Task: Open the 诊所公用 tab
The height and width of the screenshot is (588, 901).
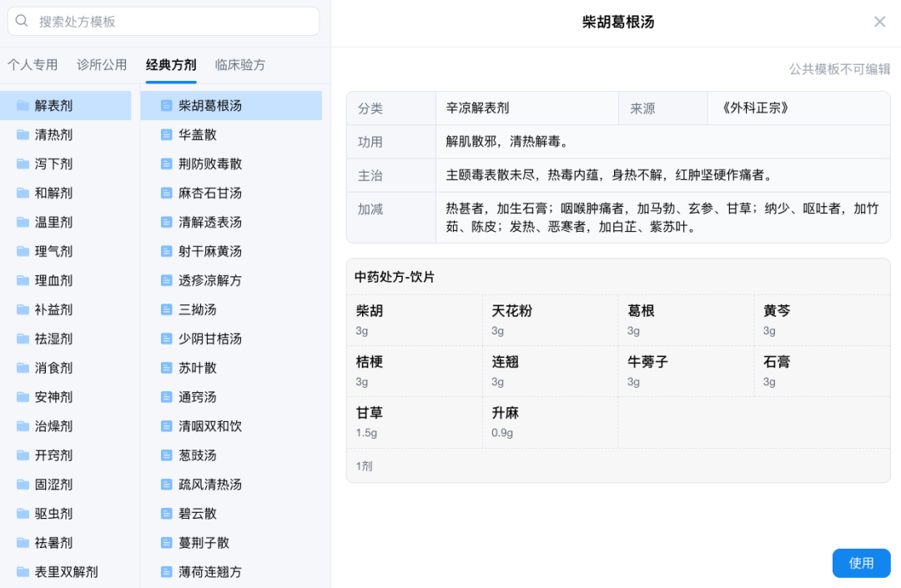Action: [102, 65]
